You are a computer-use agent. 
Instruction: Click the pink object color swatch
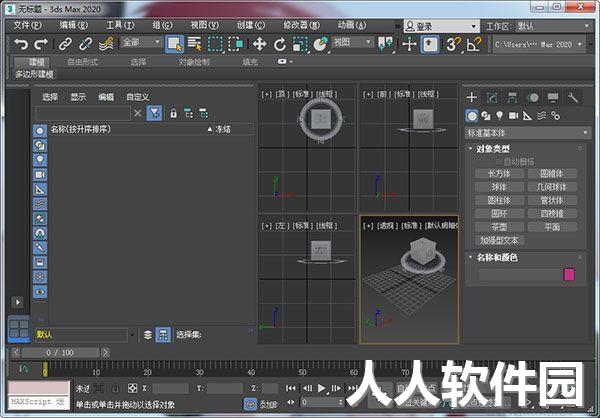(x=569, y=274)
